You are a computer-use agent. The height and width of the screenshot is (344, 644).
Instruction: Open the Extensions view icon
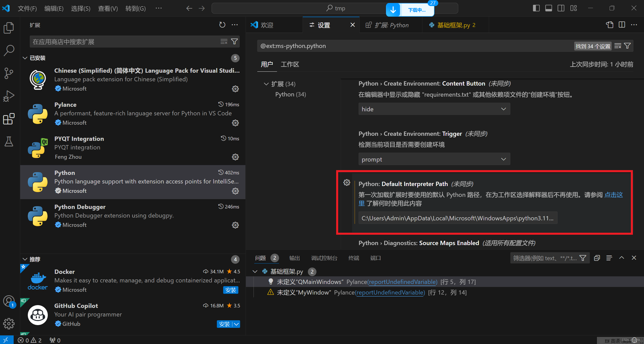click(9, 118)
